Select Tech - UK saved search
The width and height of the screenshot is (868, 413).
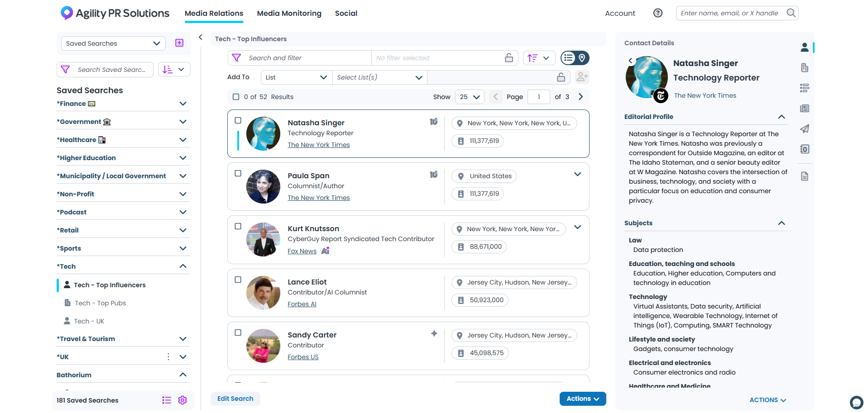[x=89, y=321]
